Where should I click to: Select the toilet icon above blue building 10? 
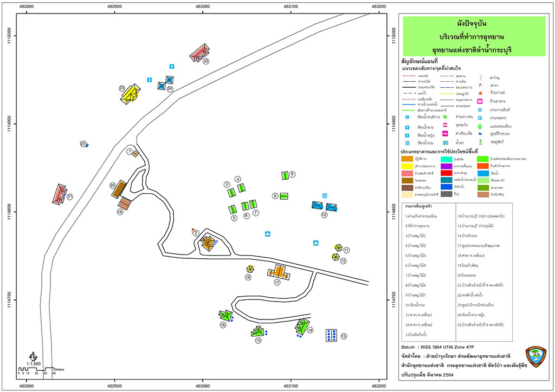click(325, 195)
